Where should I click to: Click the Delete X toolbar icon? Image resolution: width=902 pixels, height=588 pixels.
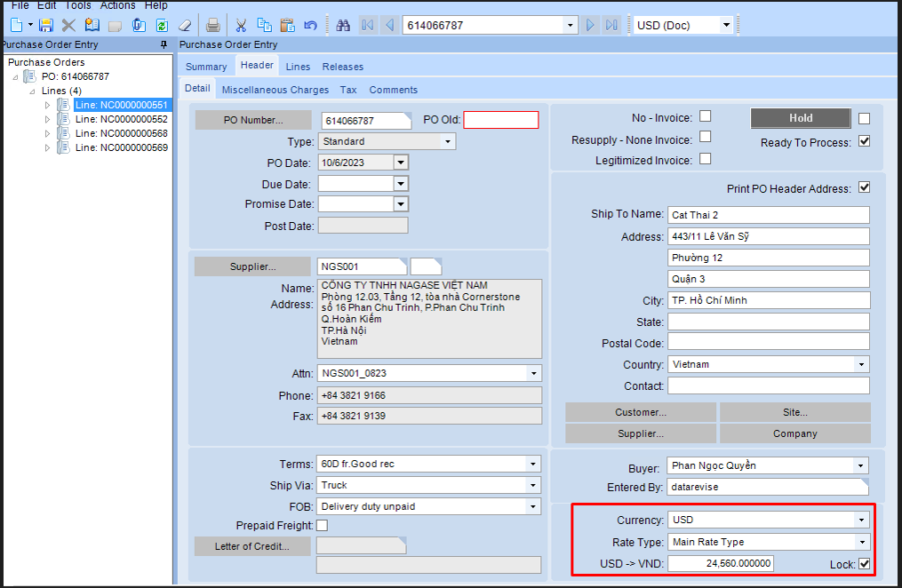[68, 25]
